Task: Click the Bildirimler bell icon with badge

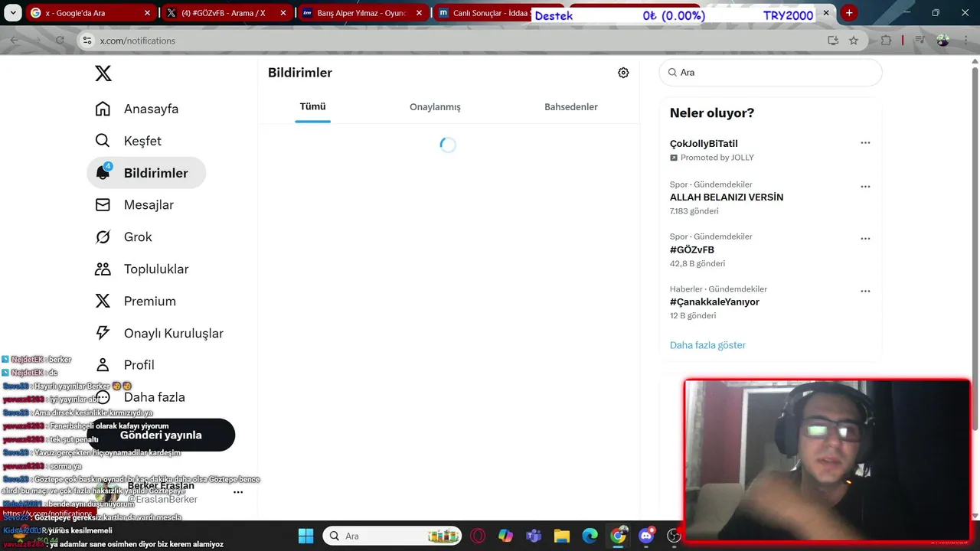Action: coord(103,172)
